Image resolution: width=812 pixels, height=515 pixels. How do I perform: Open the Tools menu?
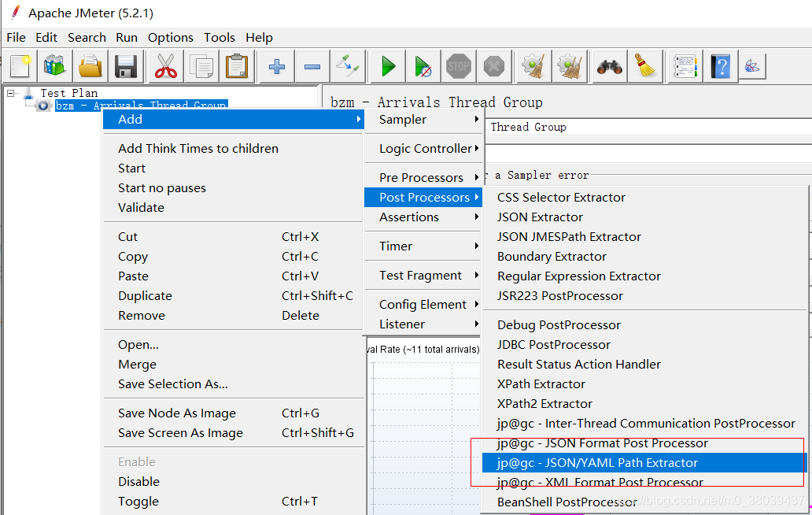pos(219,37)
